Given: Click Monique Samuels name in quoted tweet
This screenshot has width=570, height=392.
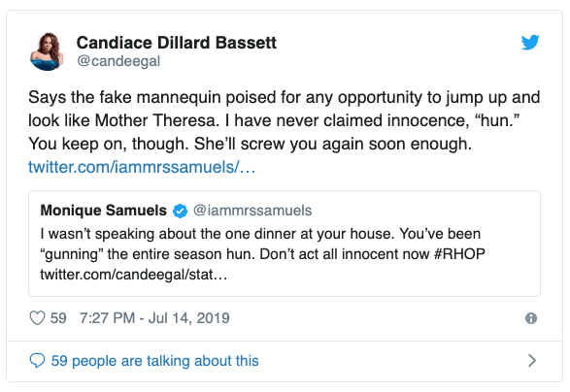Looking at the screenshot, I should click(104, 211).
